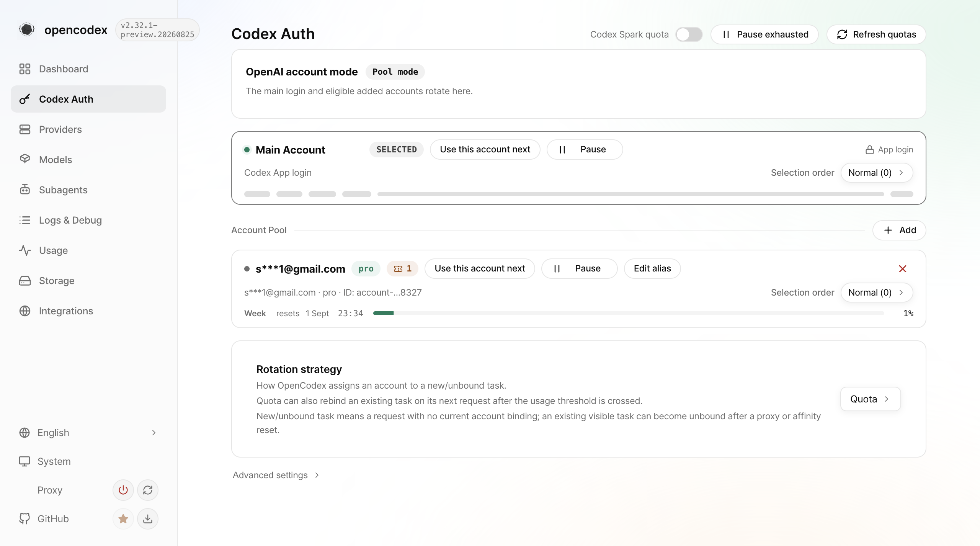This screenshot has height=546, width=980.
Task: Click the GitHub download update icon
Action: [x=148, y=518]
